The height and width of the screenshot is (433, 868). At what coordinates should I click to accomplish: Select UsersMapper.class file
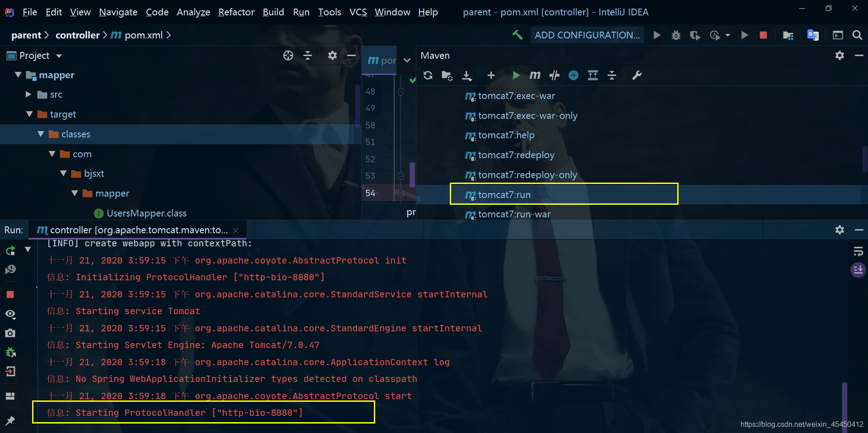(x=146, y=213)
